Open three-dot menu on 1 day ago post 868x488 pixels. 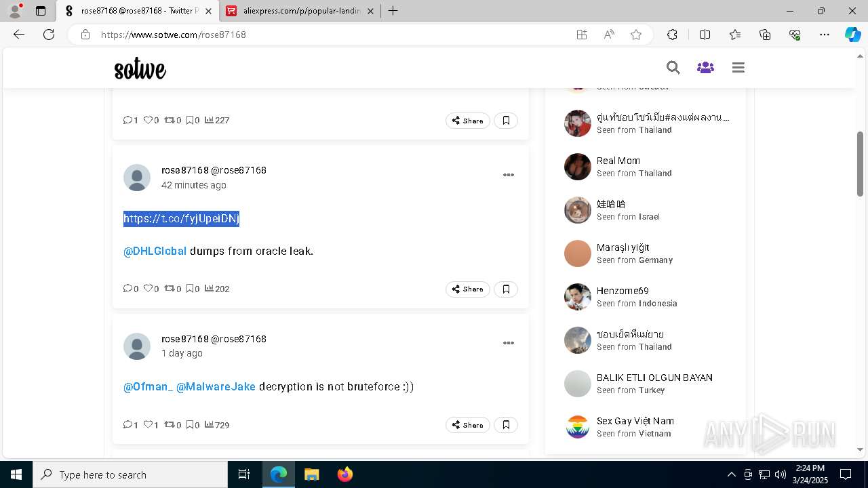click(x=508, y=343)
